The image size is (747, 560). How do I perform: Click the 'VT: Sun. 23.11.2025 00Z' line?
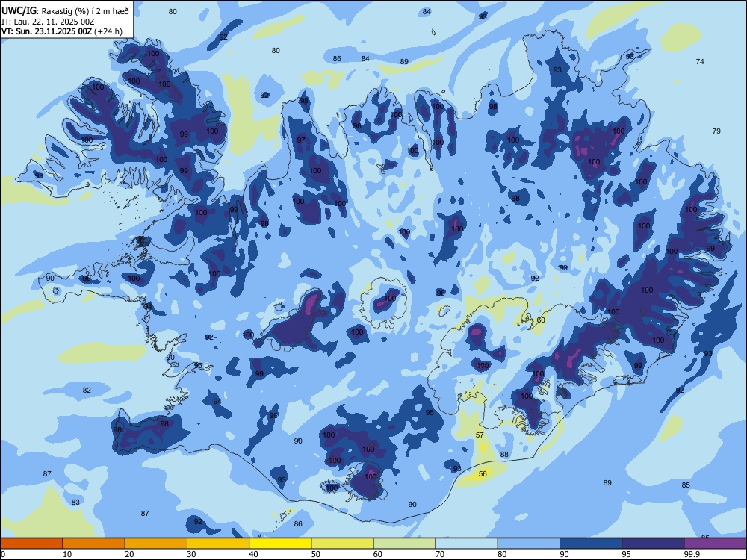coord(46,31)
